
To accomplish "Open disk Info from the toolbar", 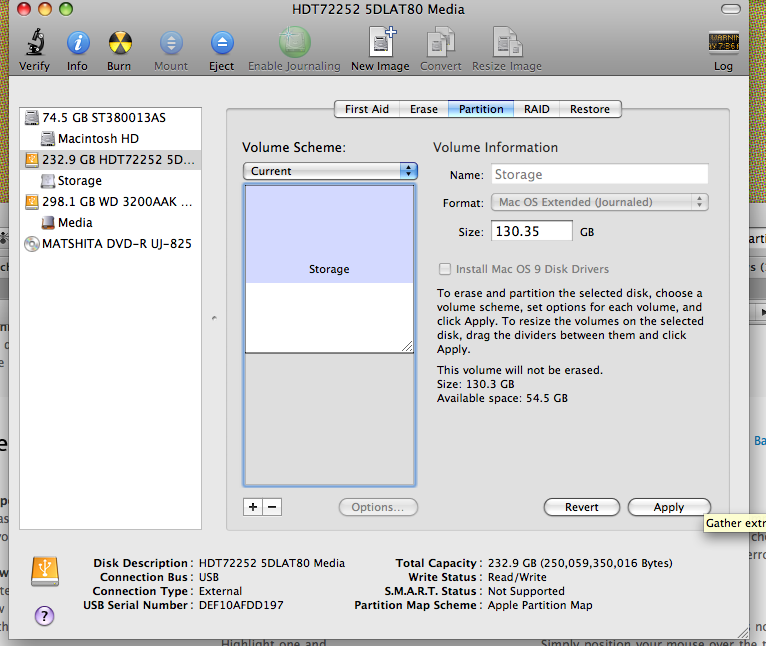I will pyautogui.click(x=77, y=45).
